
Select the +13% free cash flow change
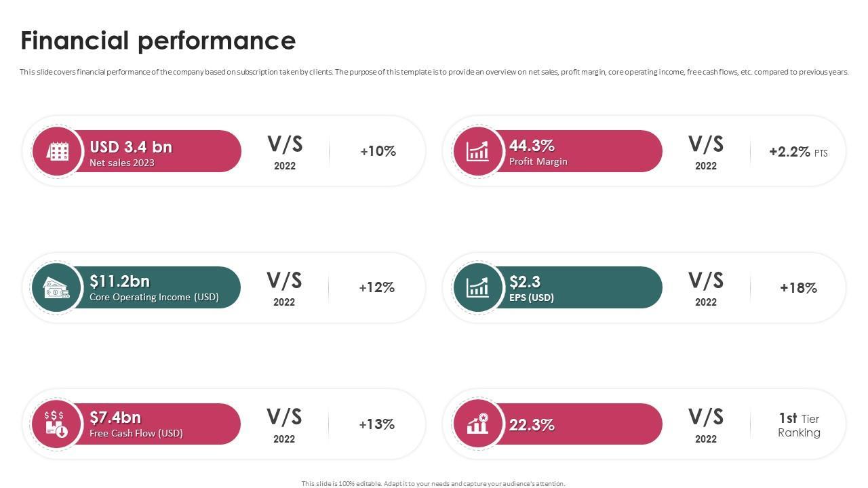(376, 424)
